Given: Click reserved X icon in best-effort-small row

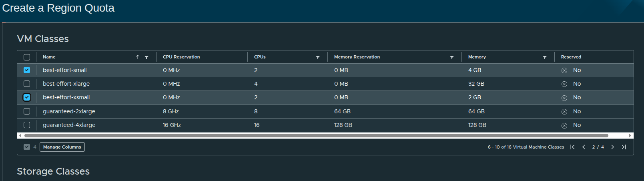Looking at the screenshot, I should click(x=564, y=70).
